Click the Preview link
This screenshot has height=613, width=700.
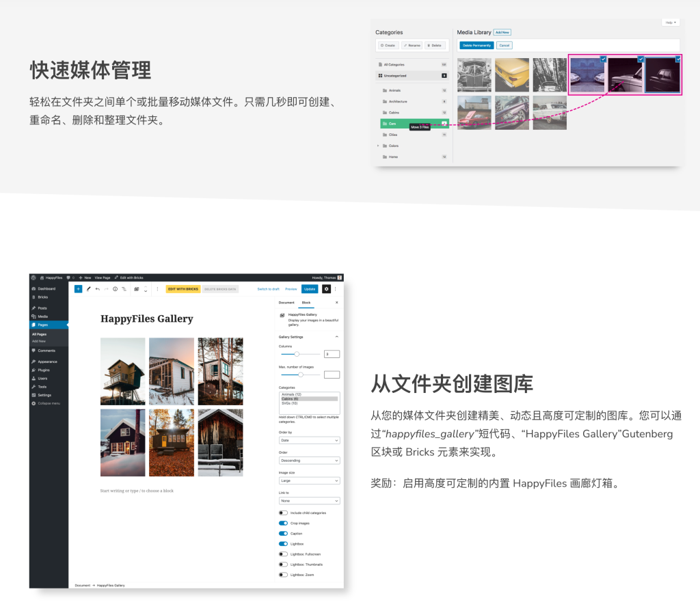pyautogui.click(x=291, y=289)
